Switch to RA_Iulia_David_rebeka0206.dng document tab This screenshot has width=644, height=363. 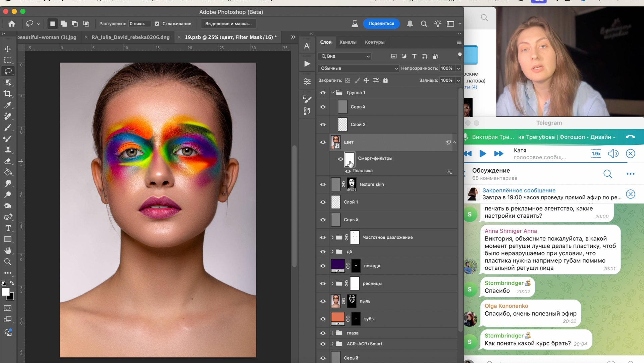tap(130, 37)
